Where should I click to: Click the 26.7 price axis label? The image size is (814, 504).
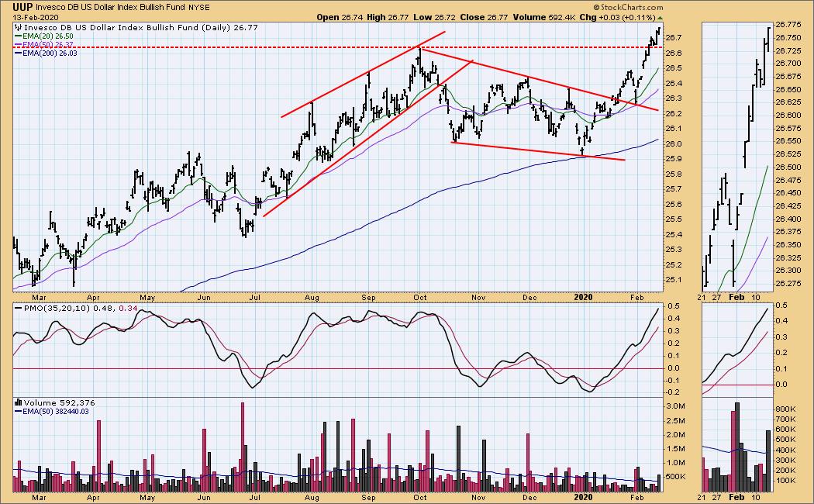coord(674,38)
